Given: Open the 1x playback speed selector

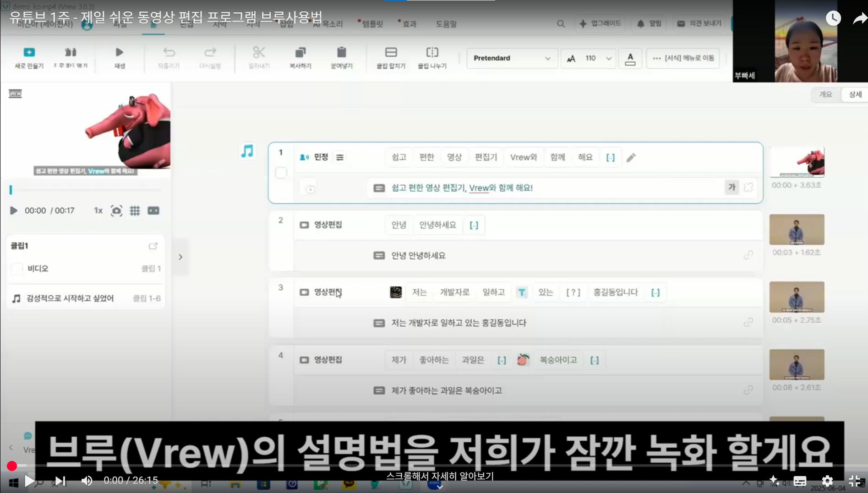Looking at the screenshot, I should point(98,211).
